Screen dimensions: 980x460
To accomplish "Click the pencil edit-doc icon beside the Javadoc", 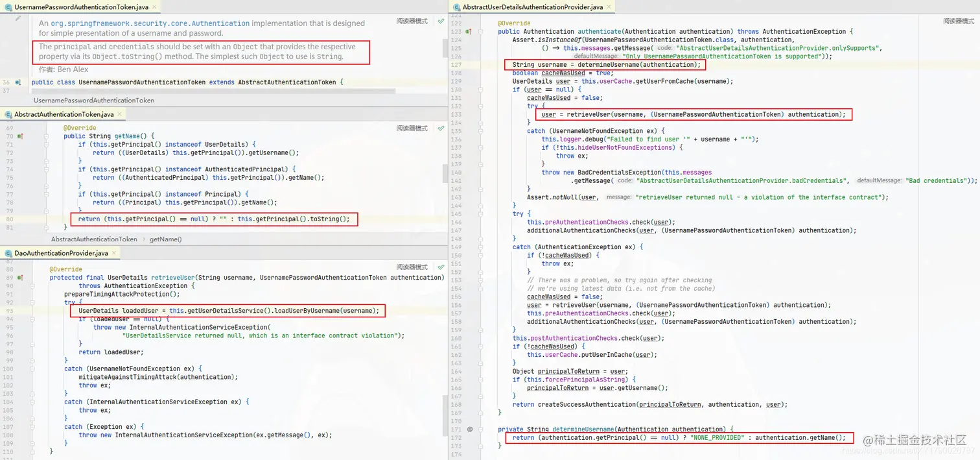I will coord(18,19).
